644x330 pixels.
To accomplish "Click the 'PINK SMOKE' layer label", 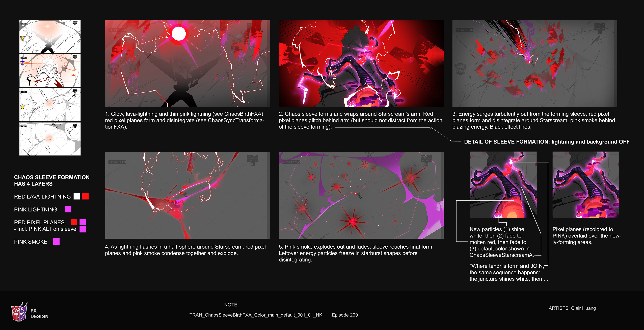I will 31,242.
